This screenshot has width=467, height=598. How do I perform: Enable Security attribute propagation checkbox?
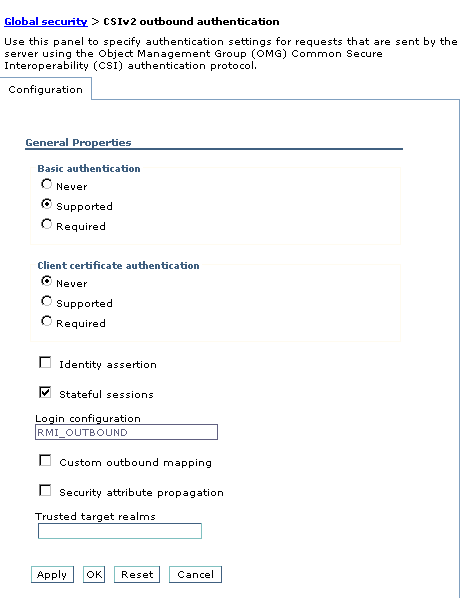click(x=45, y=490)
